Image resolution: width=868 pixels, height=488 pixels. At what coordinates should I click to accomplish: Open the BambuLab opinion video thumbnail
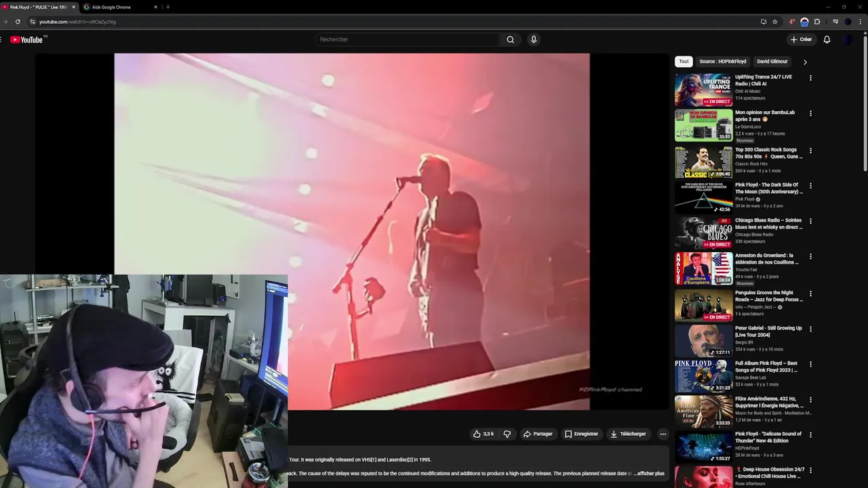tap(703, 125)
